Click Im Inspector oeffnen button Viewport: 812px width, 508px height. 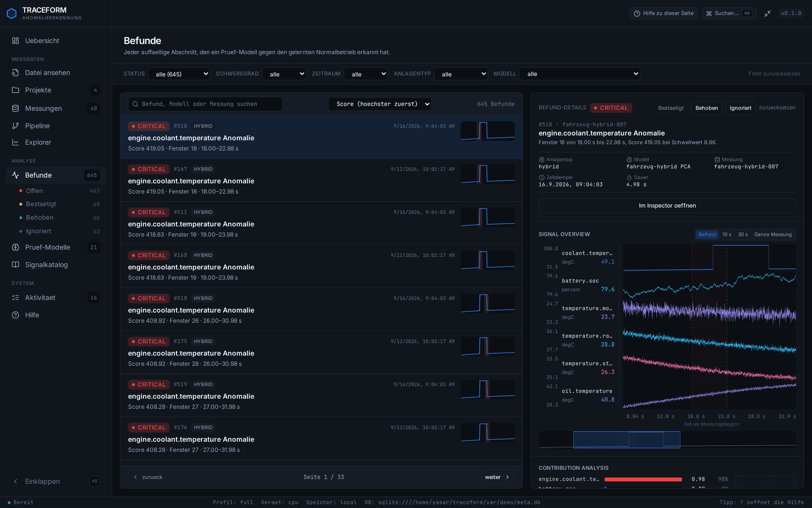tap(667, 206)
